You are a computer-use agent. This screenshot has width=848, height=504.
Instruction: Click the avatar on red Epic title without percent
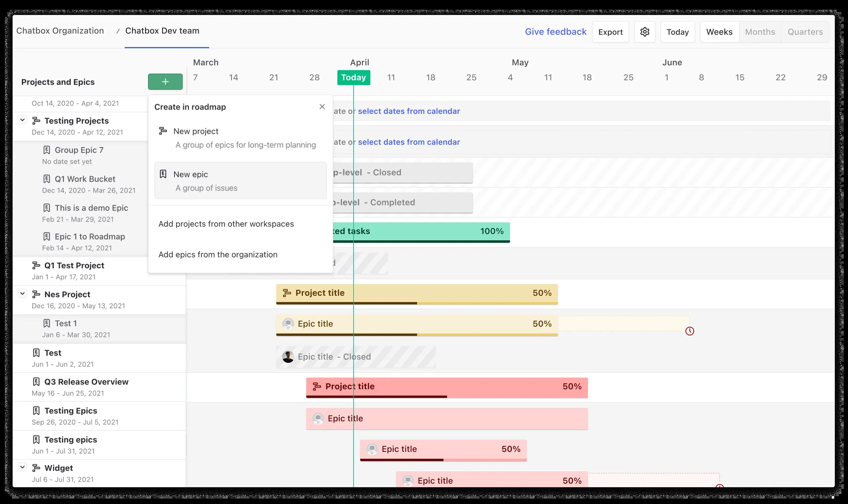pyautogui.click(x=318, y=418)
